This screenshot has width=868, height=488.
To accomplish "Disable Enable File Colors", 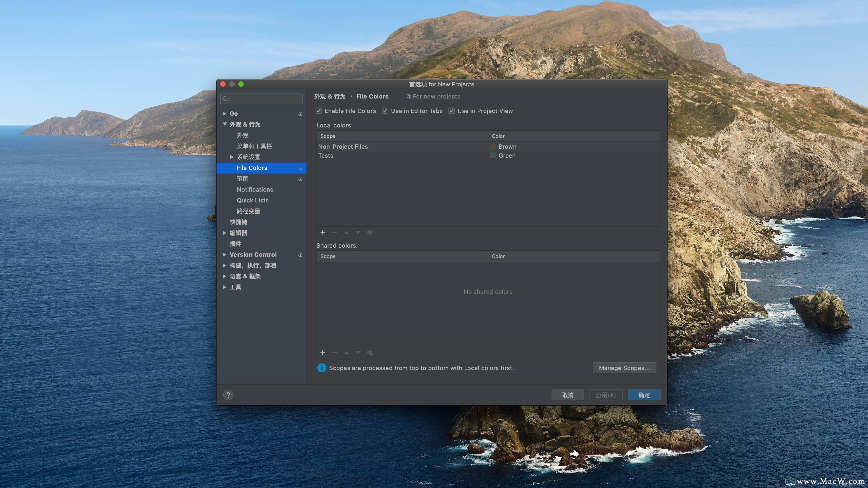I will [318, 110].
